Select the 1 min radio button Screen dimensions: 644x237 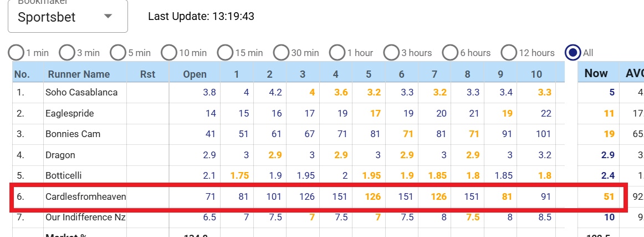[x=17, y=53]
